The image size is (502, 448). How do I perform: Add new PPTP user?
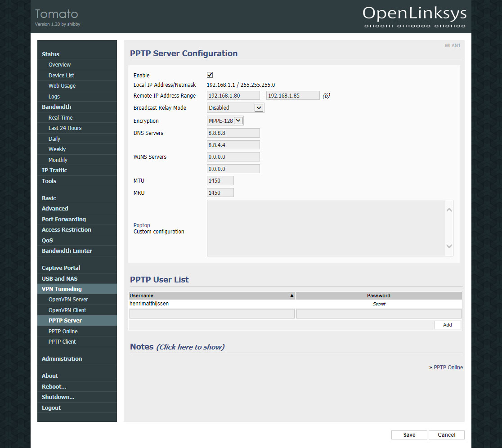447,325
